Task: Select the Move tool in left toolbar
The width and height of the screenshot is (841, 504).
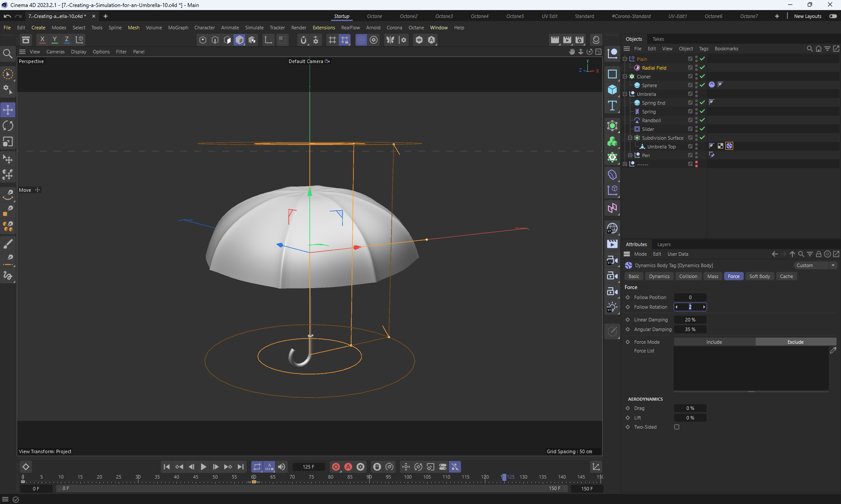Action: (x=8, y=109)
